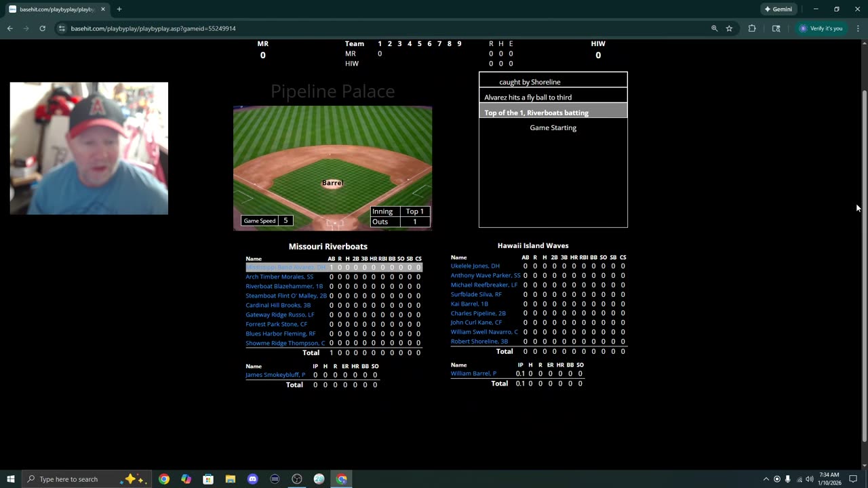868x488 pixels.
Task: Open player link John Curl Kane, CF
Action: pyautogui.click(x=476, y=322)
